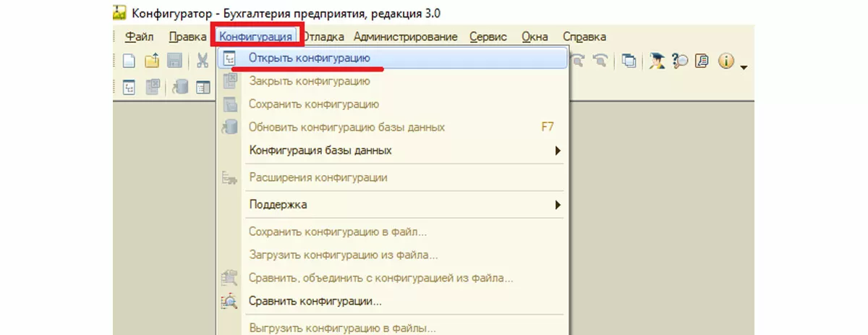Click the Конфигурация menu header
The image size is (868, 335).
tap(256, 37)
